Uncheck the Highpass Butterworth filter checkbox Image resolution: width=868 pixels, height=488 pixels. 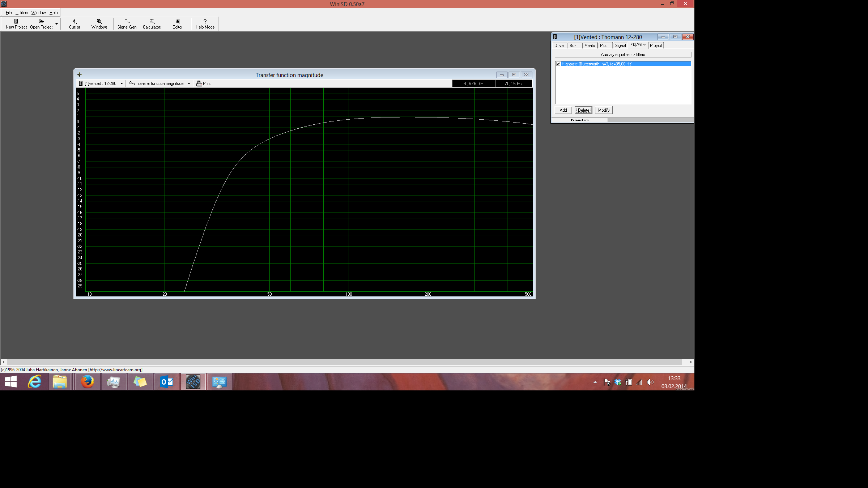tap(558, 64)
